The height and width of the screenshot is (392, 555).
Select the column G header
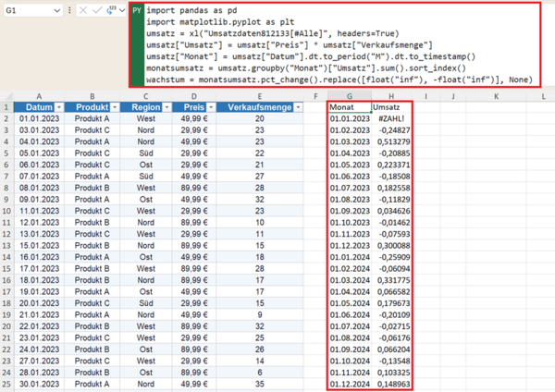click(x=350, y=96)
